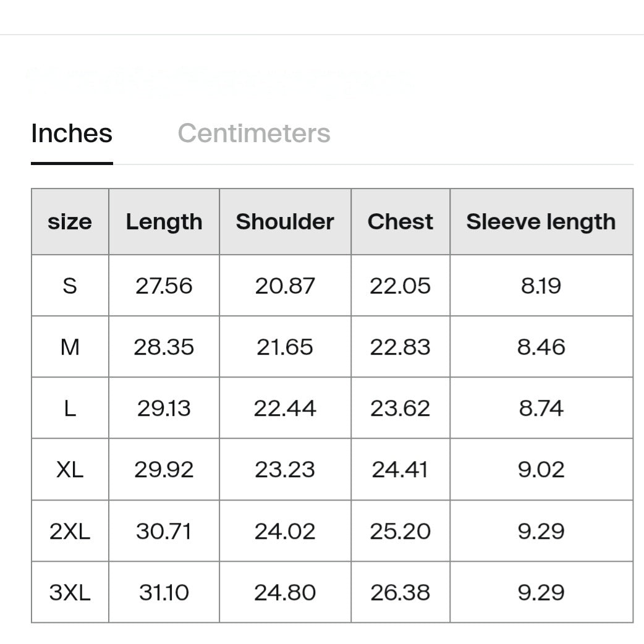
Task: Click the 23.62 chest cell
Action: pos(400,409)
